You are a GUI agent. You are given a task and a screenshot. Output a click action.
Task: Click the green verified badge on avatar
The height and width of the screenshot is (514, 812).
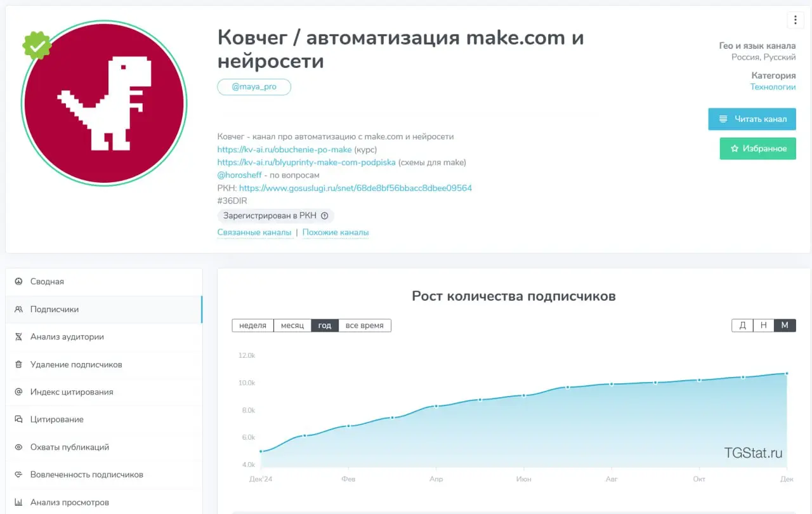tap(37, 46)
